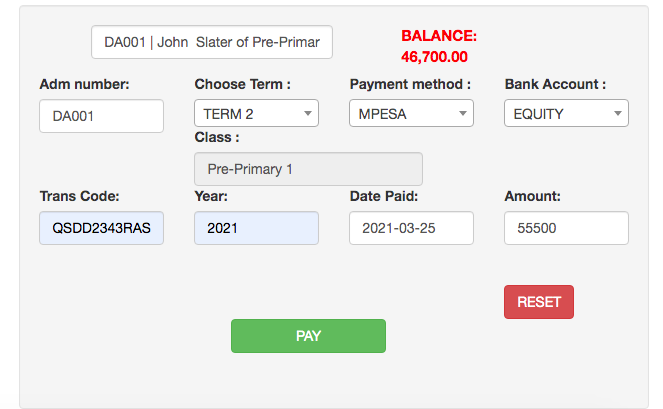Click the "Bank Account :" label
Screen dimensions: 663x409
click(555, 84)
